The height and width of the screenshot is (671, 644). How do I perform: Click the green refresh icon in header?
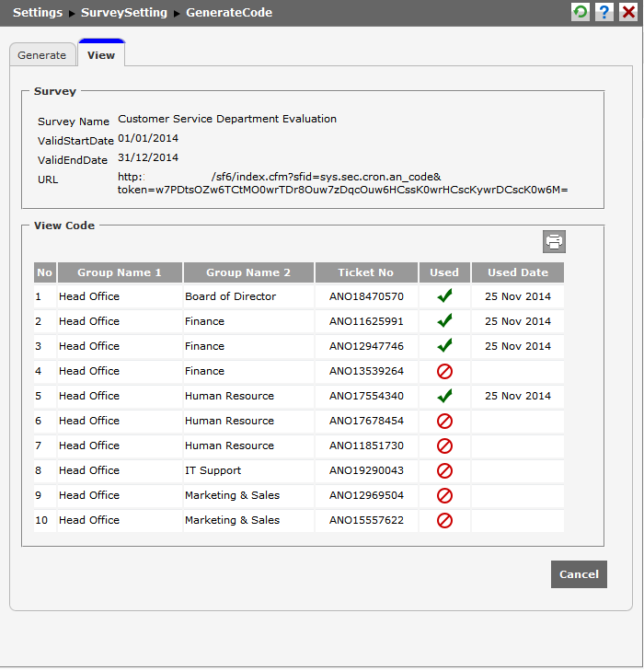pos(581,13)
